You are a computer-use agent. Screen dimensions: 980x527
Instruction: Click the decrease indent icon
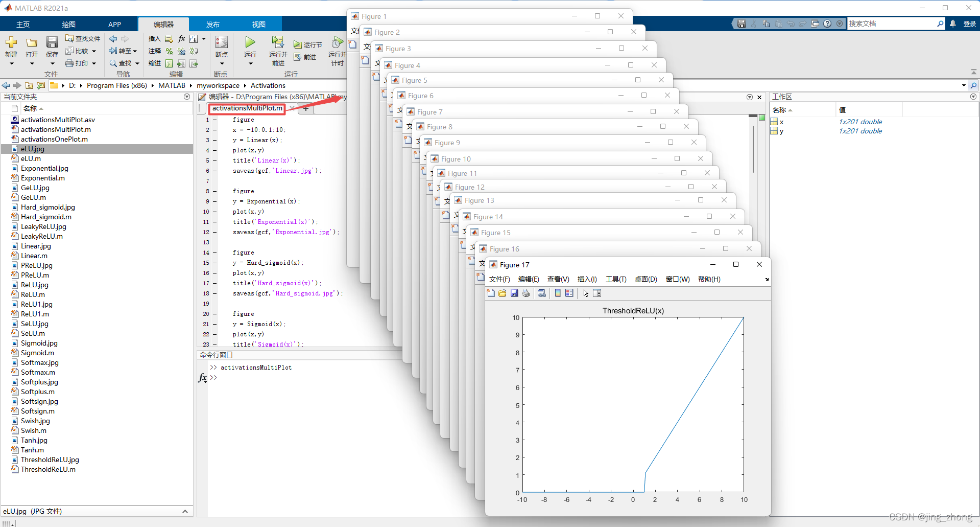[194, 63]
